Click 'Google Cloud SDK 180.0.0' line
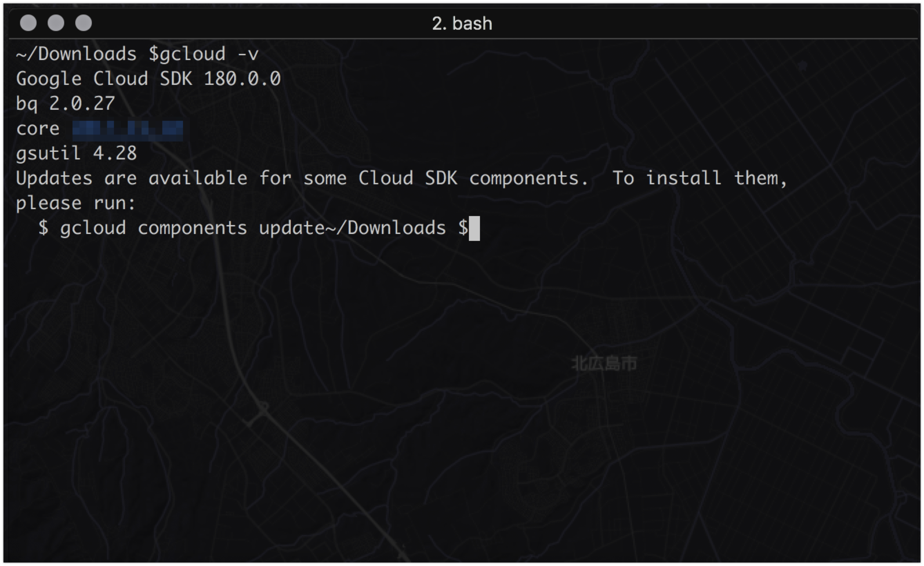 click(148, 79)
